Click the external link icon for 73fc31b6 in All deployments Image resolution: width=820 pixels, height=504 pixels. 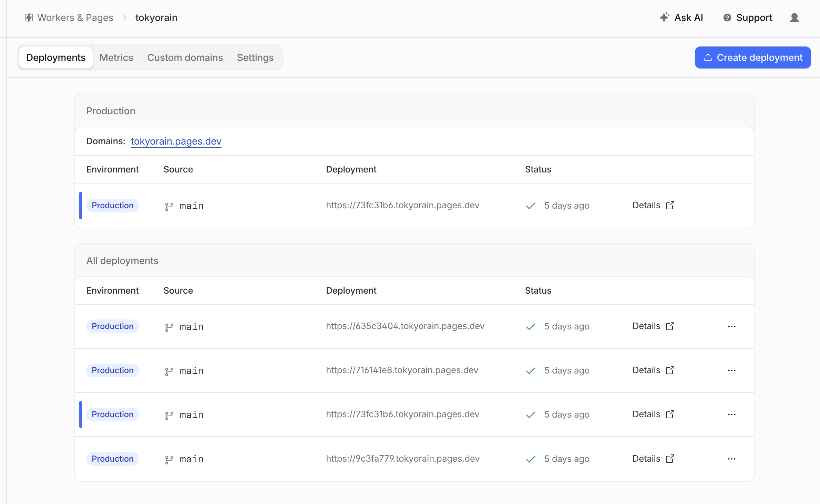(x=670, y=414)
